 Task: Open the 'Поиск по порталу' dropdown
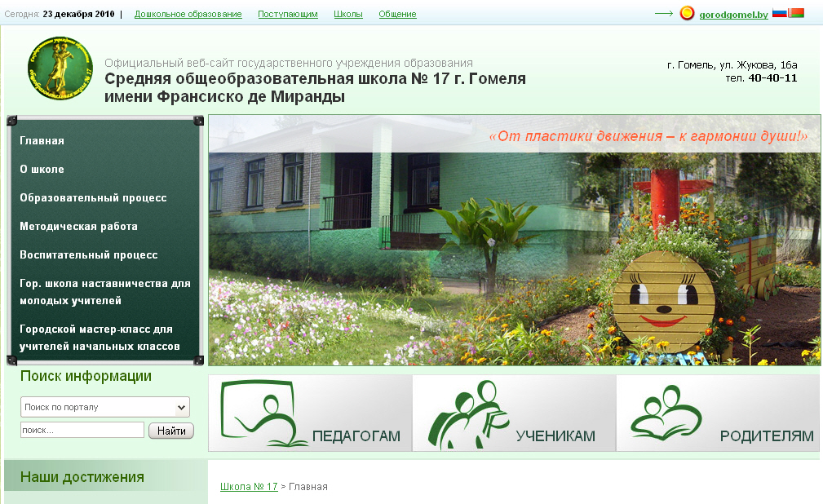pos(104,407)
